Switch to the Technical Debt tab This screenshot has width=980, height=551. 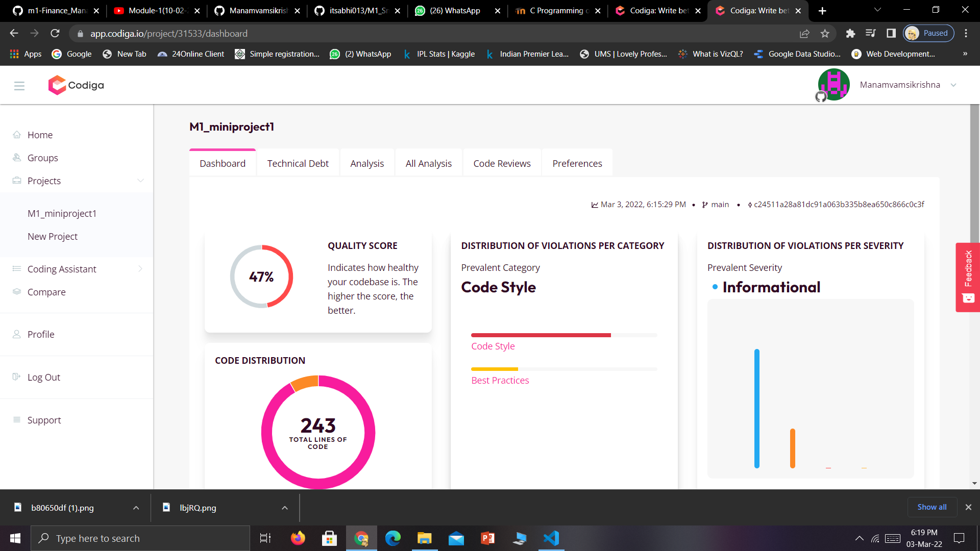pos(298,163)
